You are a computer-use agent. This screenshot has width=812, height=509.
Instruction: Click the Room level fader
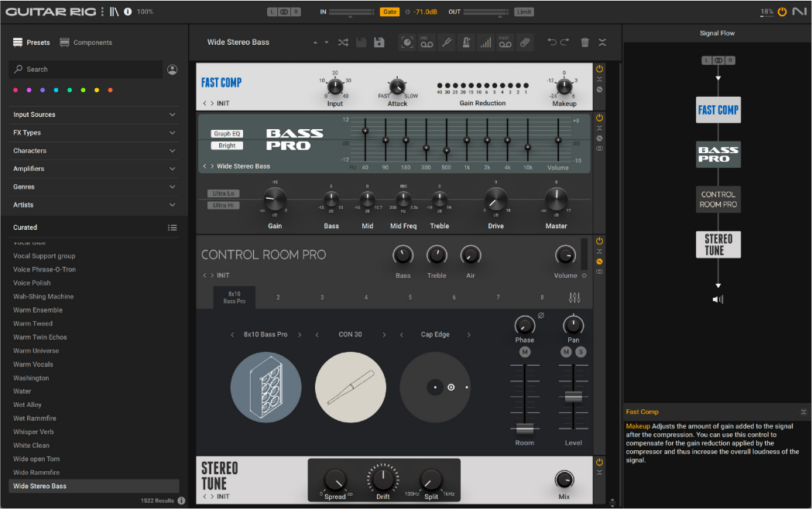525,429
